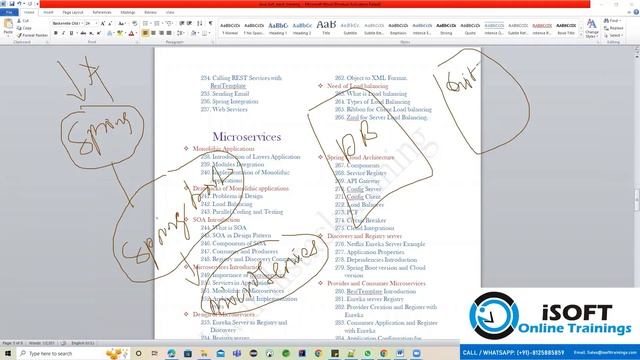Toggle Underline formatting
Image resolution: width=640 pixels, height=360 pixels.
click(71, 33)
